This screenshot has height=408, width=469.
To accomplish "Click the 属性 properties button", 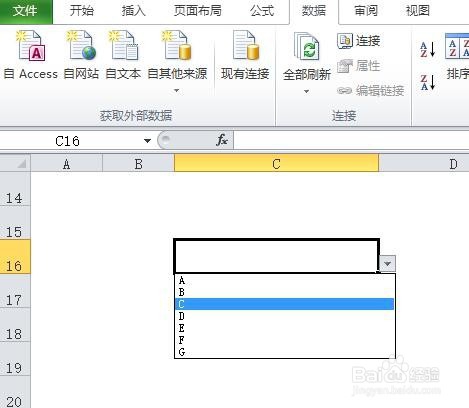I will tap(359, 66).
